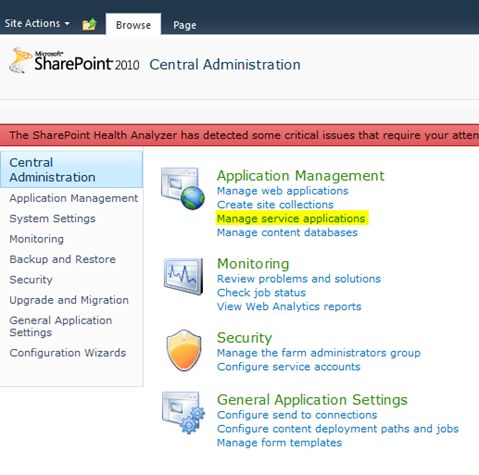Viewport: 479px width, 475px height.
Task: Open System Settings in the left navigation
Action: (52, 218)
